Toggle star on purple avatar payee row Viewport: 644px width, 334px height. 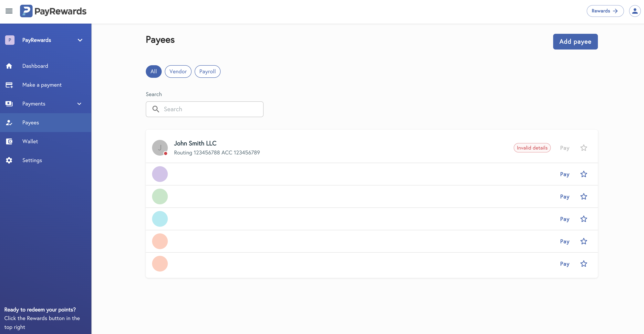click(x=584, y=174)
